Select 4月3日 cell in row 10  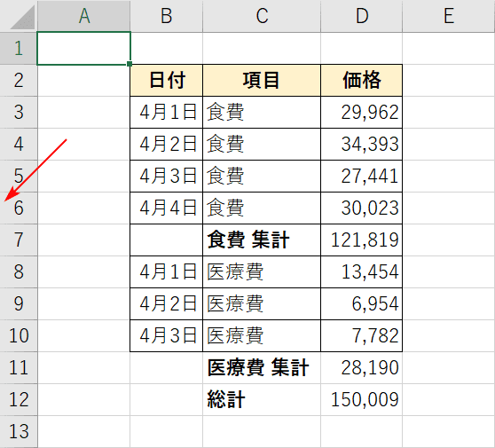(x=167, y=335)
